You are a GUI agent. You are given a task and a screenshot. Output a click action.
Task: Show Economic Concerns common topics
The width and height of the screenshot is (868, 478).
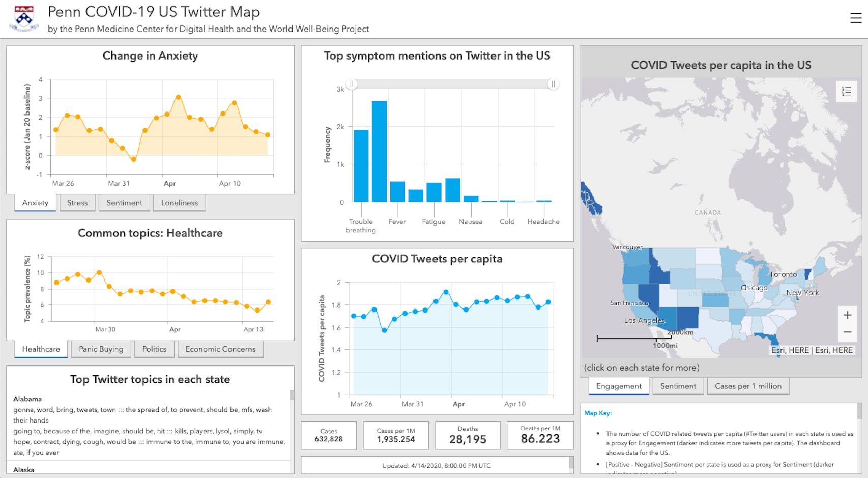click(220, 349)
